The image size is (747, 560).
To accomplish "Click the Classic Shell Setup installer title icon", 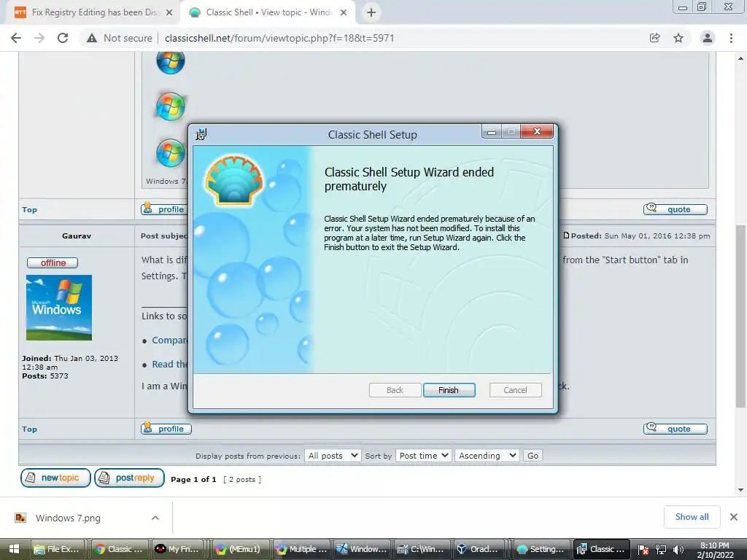I will 201,134.
